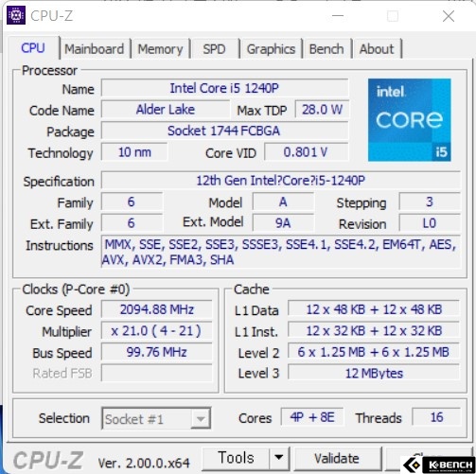Click the empty Rated FSB field

pos(157,373)
